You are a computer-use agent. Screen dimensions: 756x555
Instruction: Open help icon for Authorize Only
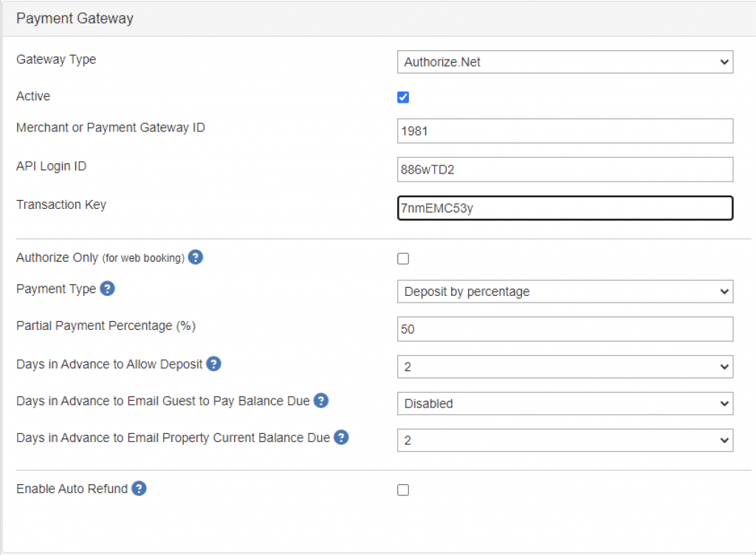pos(196,258)
